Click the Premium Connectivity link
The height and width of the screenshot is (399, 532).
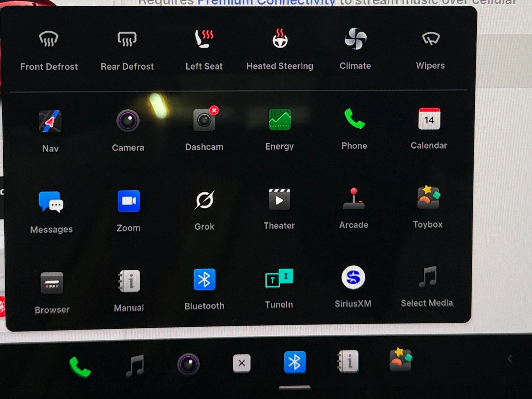[x=266, y=3]
